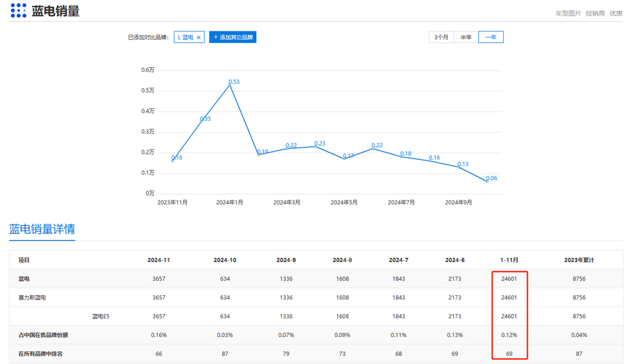Click the 0.09% market share cell
This screenshot has width=641, height=364.
[x=342, y=335]
